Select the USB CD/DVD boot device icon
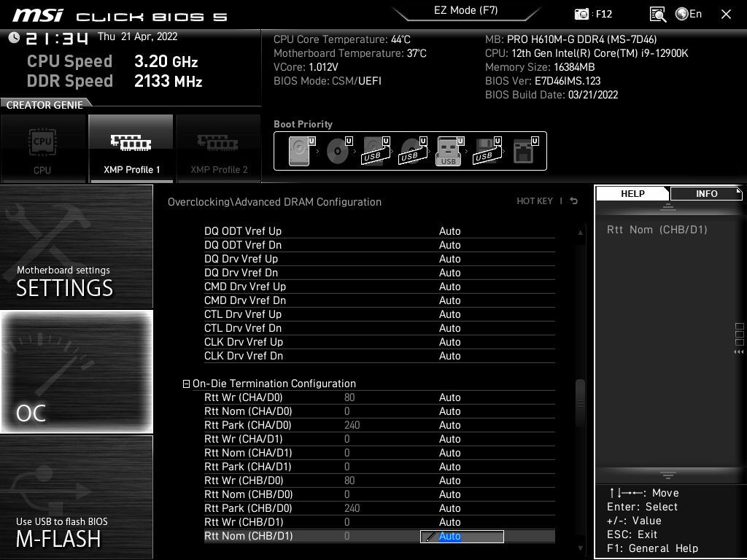 click(x=413, y=151)
